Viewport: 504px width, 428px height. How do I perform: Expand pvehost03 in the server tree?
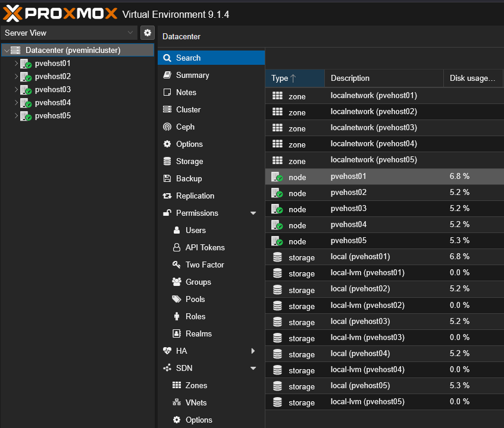(x=16, y=90)
